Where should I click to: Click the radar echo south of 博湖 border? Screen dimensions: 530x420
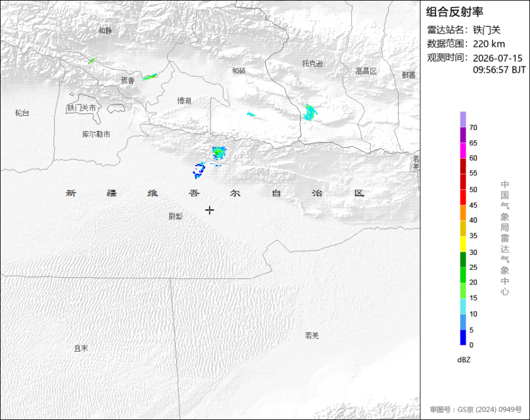pyautogui.click(x=219, y=153)
